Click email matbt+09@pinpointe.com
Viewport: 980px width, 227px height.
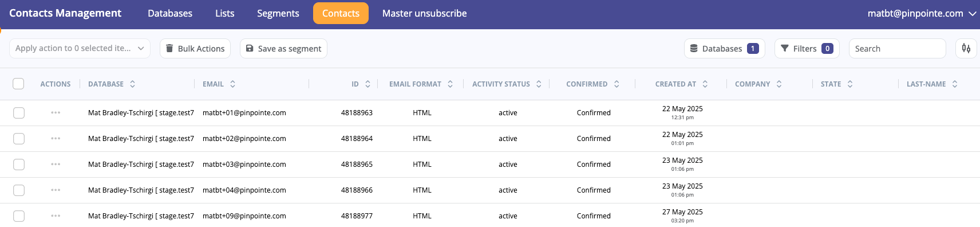tap(244, 216)
